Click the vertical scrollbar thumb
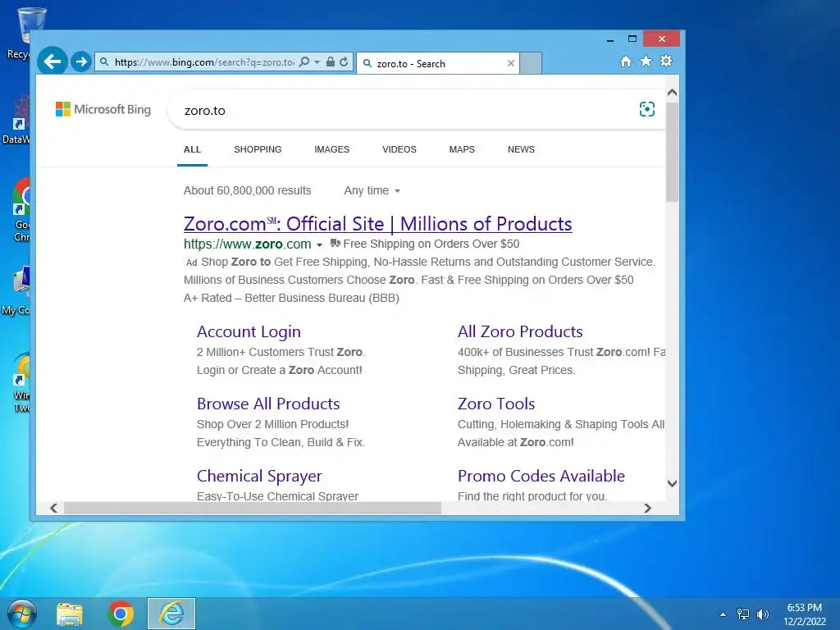The image size is (840, 630). coord(673,152)
